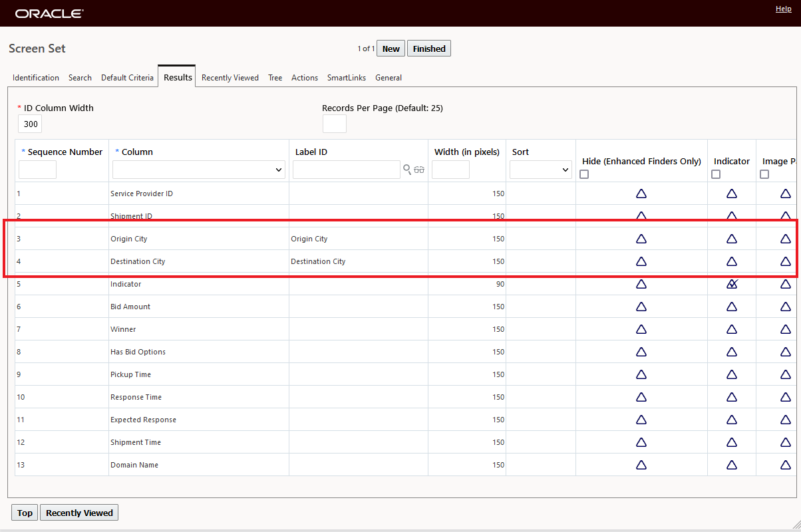This screenshot has height=532, width=801.
Task: Click the Oracle logo
Action: click(x=49, y=13)
